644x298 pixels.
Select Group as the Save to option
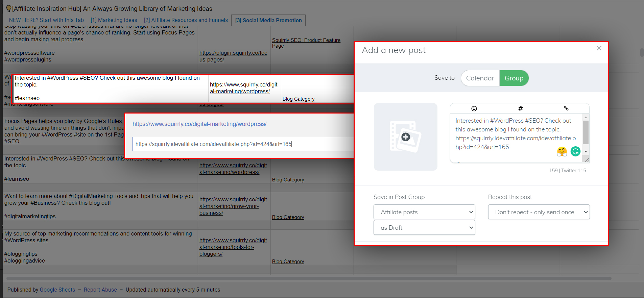click(514, 78)
